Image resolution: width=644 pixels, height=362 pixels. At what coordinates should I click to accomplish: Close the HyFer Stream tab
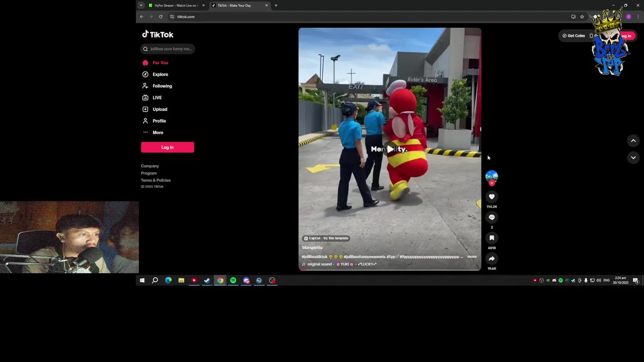pyautogui.click(x=203, y=6)
